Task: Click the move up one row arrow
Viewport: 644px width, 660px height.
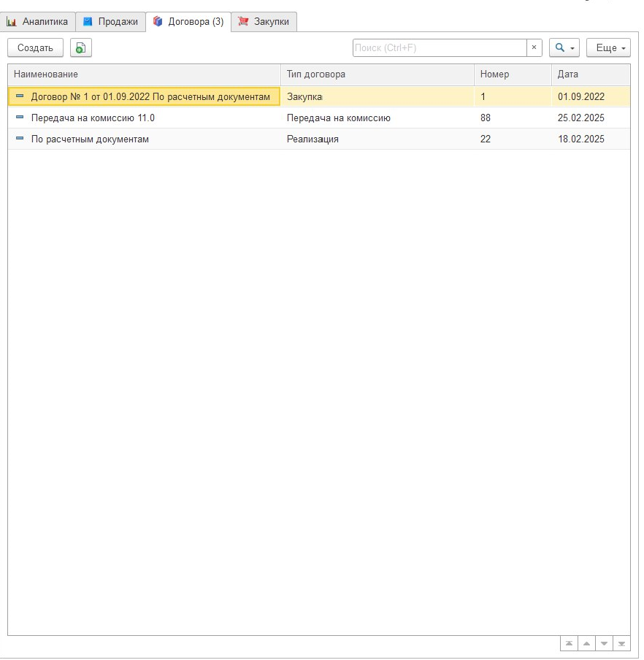Action: [x=586, y=643]
